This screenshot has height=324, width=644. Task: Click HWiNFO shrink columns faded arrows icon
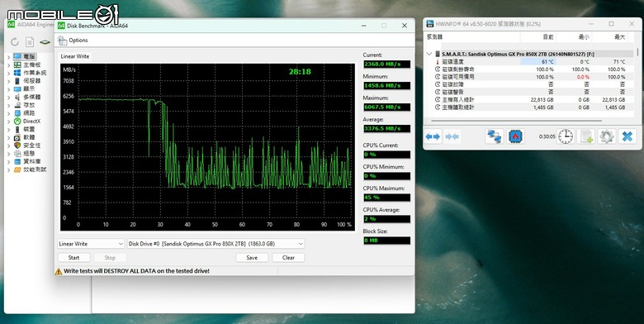pos(452,136)
